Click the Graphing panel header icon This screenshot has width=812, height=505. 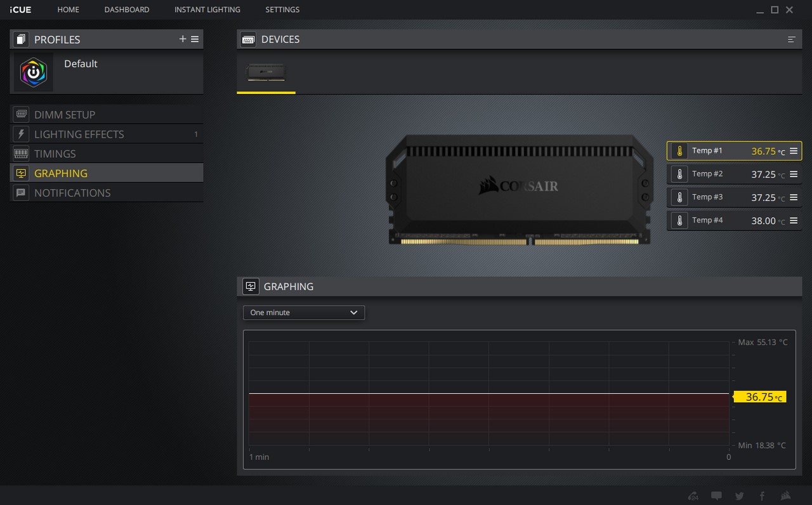point(251,286)
